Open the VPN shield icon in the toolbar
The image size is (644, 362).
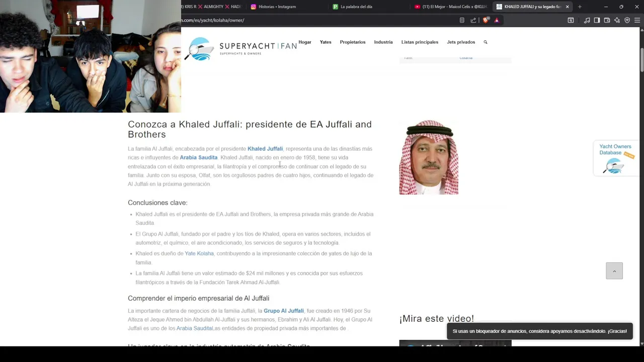tap(627, 20)
